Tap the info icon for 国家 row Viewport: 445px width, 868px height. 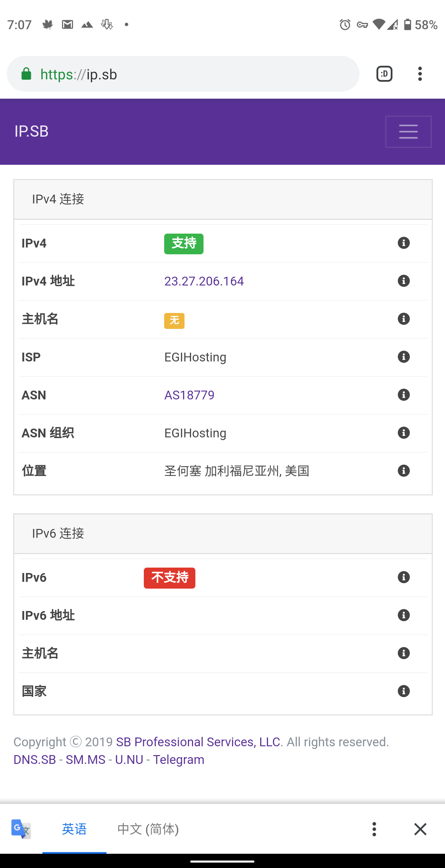coord(403,691)
